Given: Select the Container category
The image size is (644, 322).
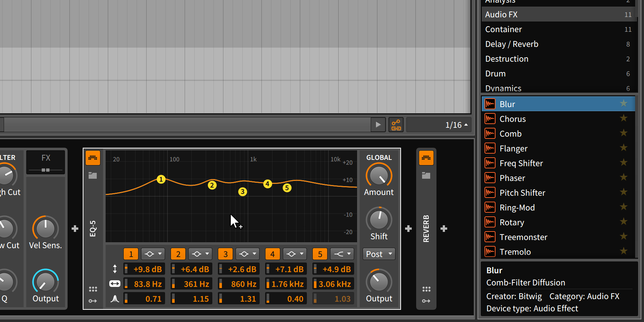Looking at the screenshot, I should [559, 29].
